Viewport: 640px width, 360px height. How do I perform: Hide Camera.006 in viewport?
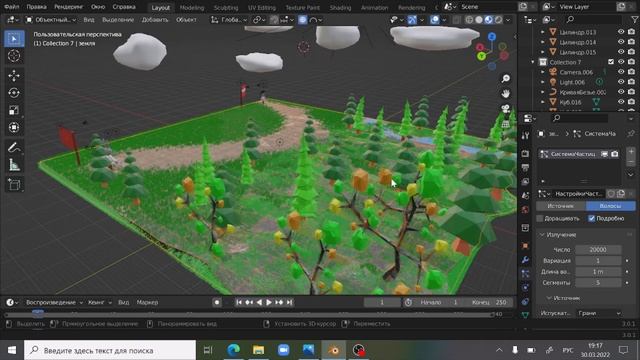click(x=621, y=72)
